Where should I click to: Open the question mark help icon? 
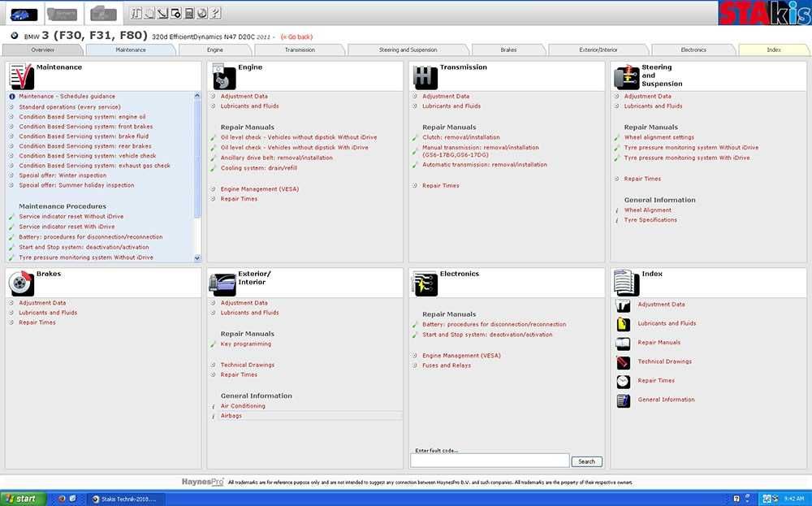[216, 14]
